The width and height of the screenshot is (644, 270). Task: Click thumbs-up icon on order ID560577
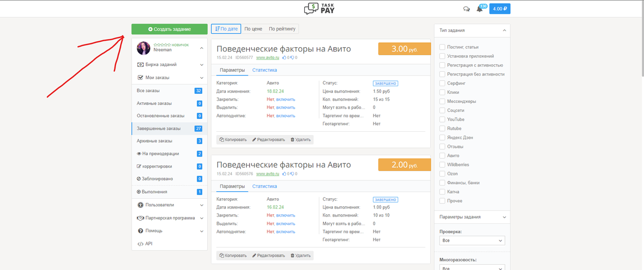[285, 57]
